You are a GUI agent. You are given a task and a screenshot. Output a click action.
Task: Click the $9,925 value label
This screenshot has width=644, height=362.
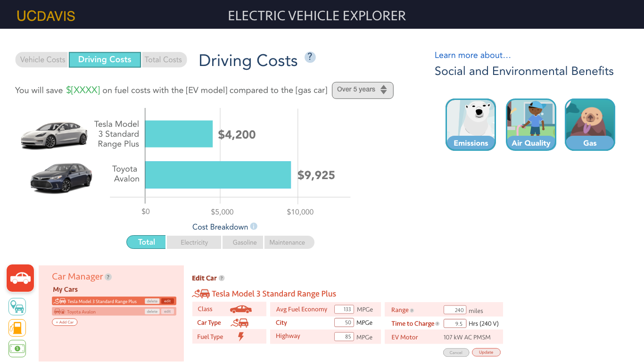(x=316, y=175)
